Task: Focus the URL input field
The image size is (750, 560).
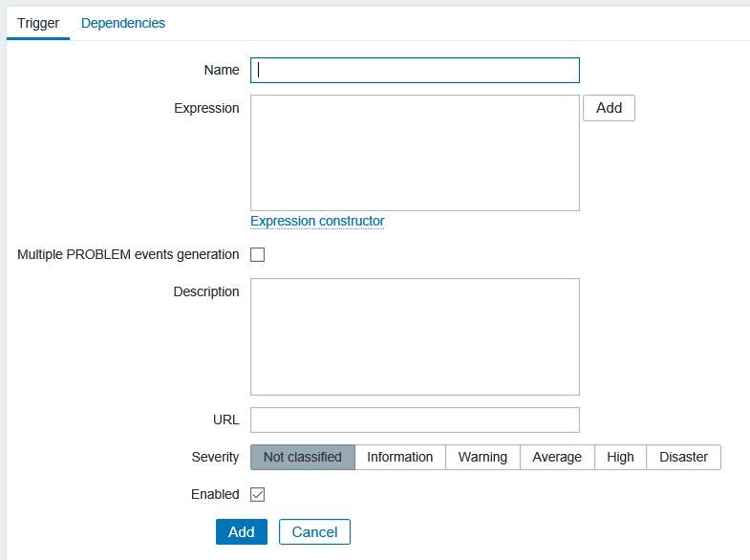Action: (x=415, y=420)
